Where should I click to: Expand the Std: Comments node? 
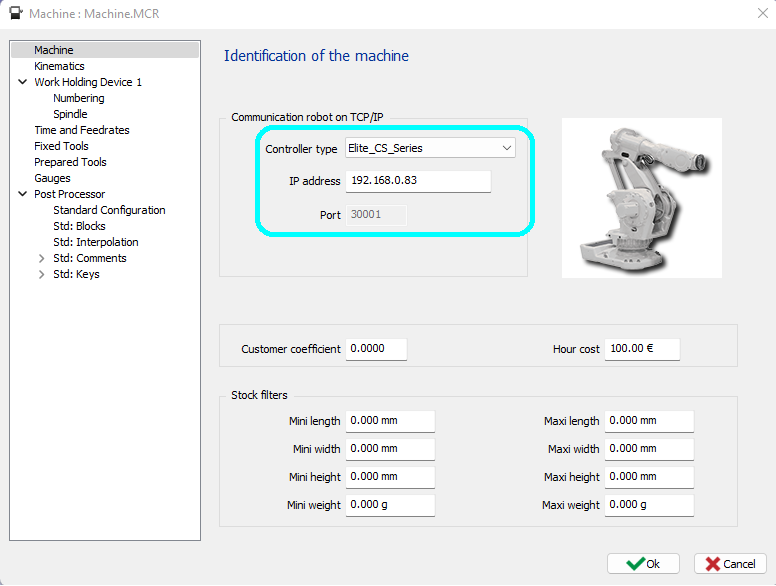click(x=41, y=258)
